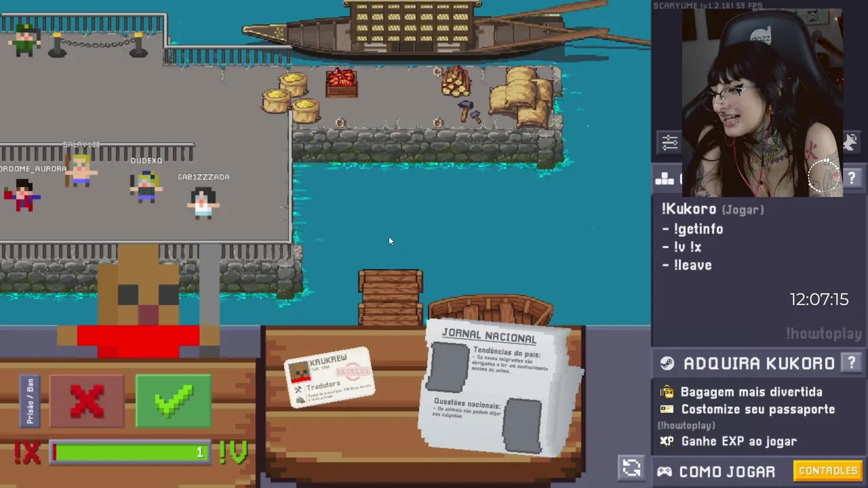This screenshot has height=488, width=868.
Task: Click the ADQUIRA KUKORO heading
Action: tap(759, 363)
